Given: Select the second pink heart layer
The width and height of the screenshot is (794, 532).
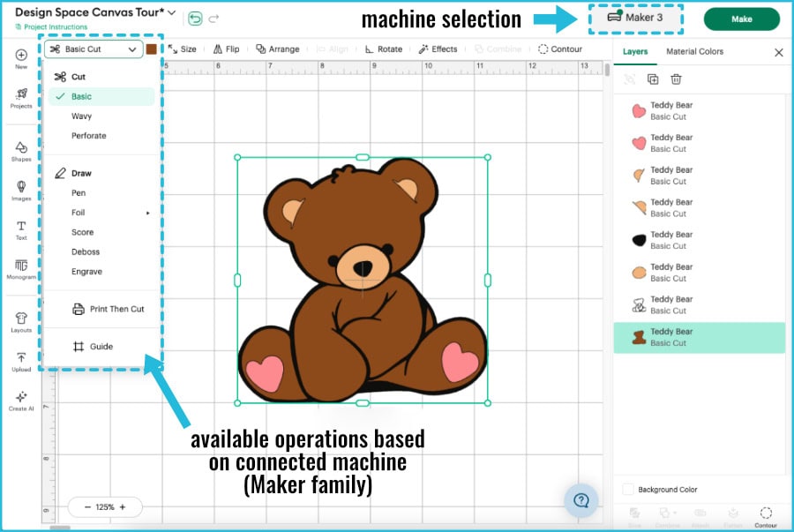Looking at the screenshot, I should pos(700,143).
